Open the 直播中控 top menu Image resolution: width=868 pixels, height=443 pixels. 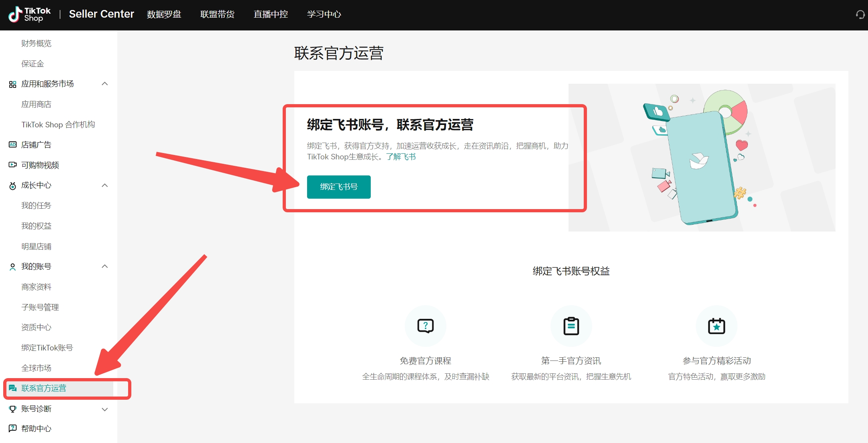pos(271,14)
